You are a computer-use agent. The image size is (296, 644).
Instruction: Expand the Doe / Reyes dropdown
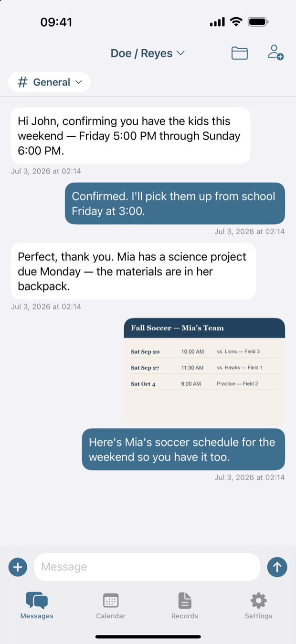click(x=148, y=53)
